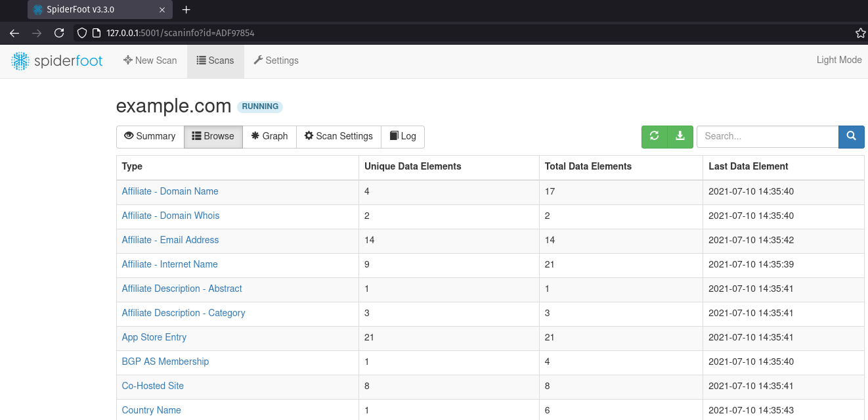Click the SpiderFoot logo in navbar
Viewport: 868px width, 420px height.
[57, 60]
